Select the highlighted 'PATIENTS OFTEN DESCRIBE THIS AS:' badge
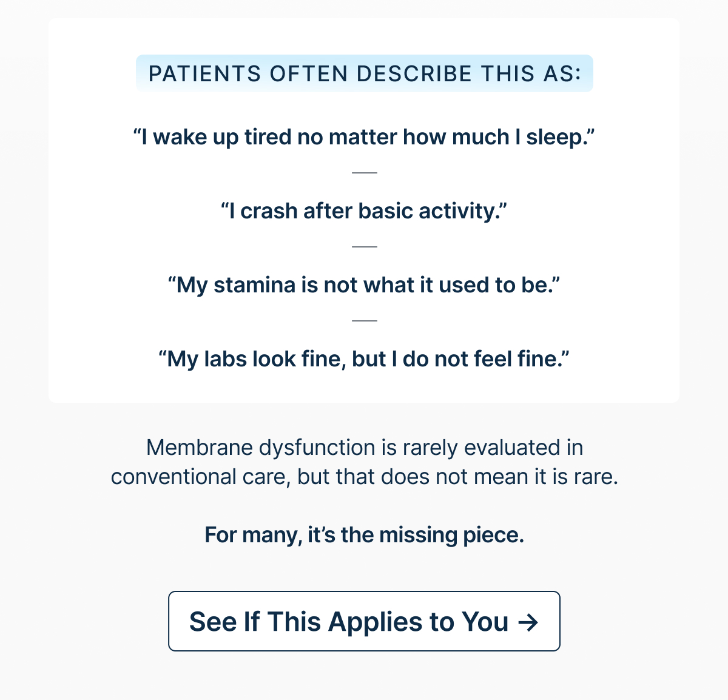 (x=364, y=73)
